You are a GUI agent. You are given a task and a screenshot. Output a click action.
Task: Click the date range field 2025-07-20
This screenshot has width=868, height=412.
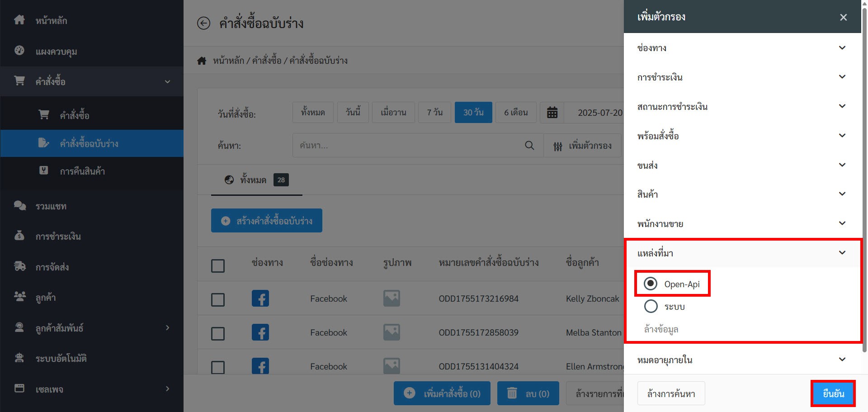[x=594, y=112]
